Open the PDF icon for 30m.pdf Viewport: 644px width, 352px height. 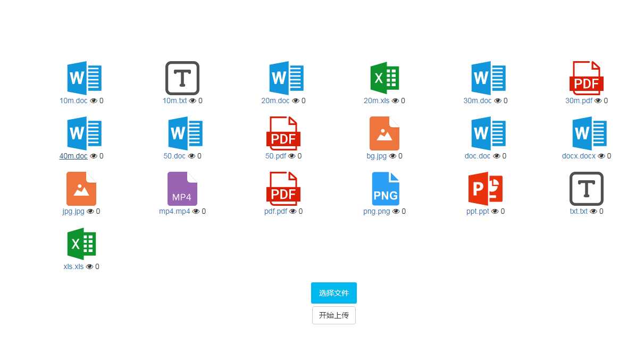[587, 78]
